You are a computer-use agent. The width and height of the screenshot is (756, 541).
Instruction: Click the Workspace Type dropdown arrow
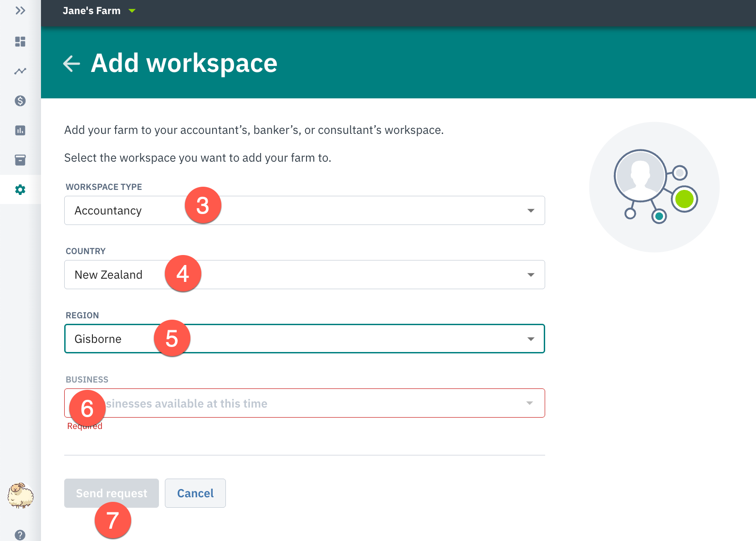click(x=531, y=210)
